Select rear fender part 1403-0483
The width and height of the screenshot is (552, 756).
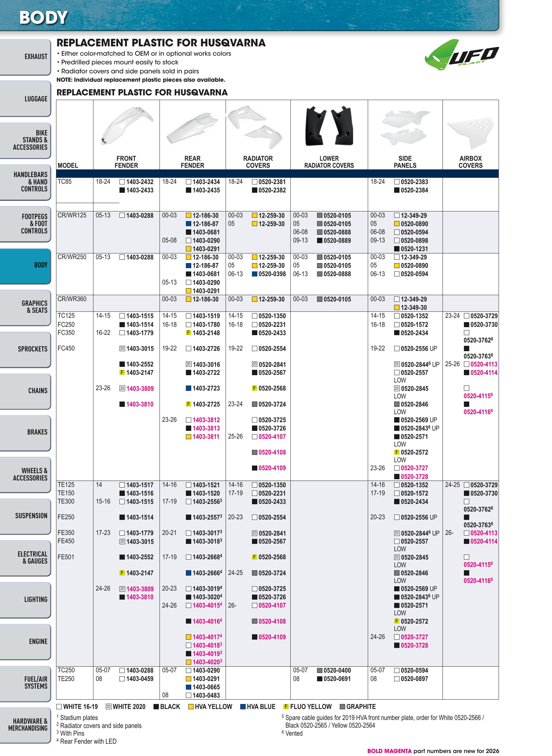tap(206, 696)
